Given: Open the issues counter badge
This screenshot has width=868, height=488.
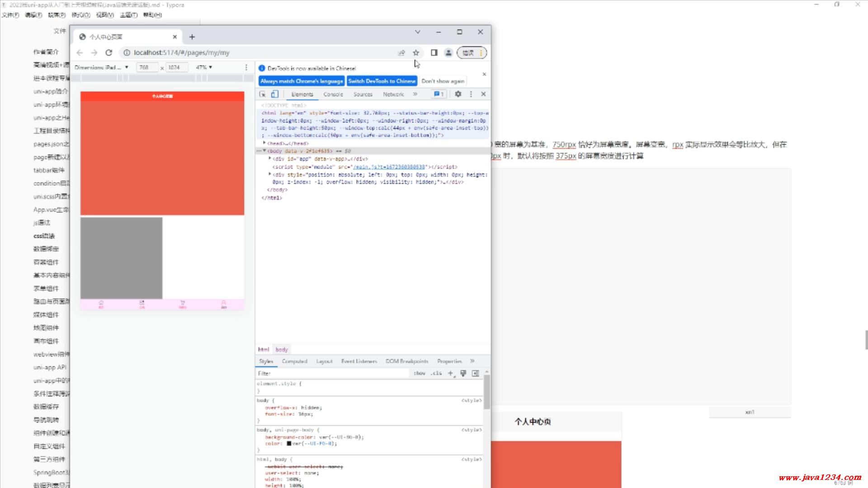Looking at the screenshot, I should click(x=439, y=94).
